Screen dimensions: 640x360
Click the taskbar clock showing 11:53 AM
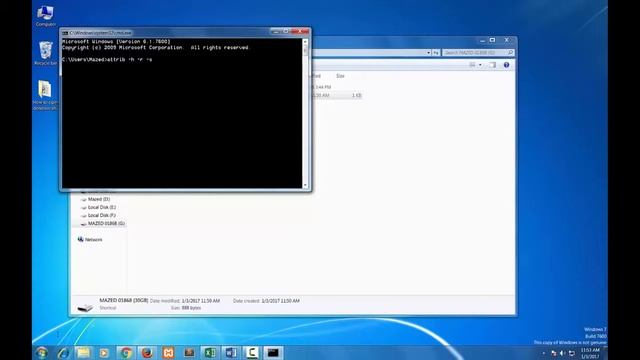[x=590, y=353]
